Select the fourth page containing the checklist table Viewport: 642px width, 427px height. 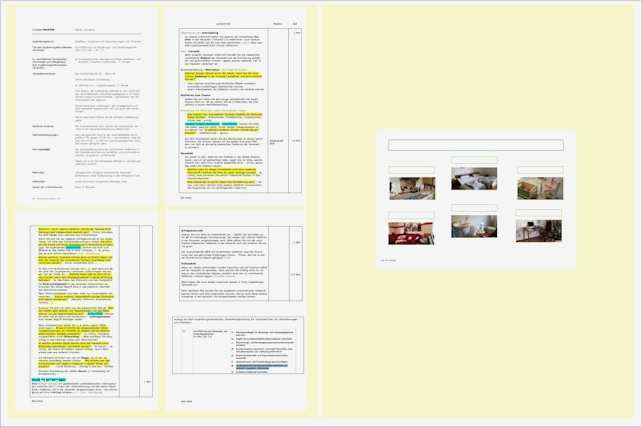tap(236, 311)
